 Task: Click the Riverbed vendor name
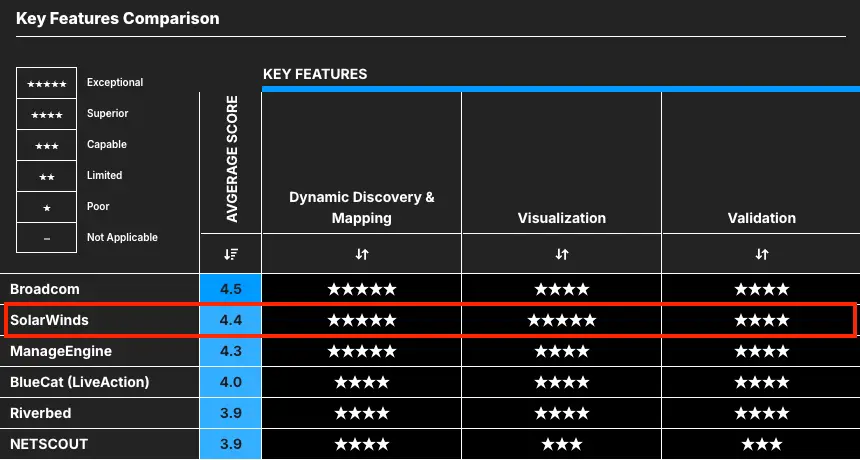pos(41,413)
